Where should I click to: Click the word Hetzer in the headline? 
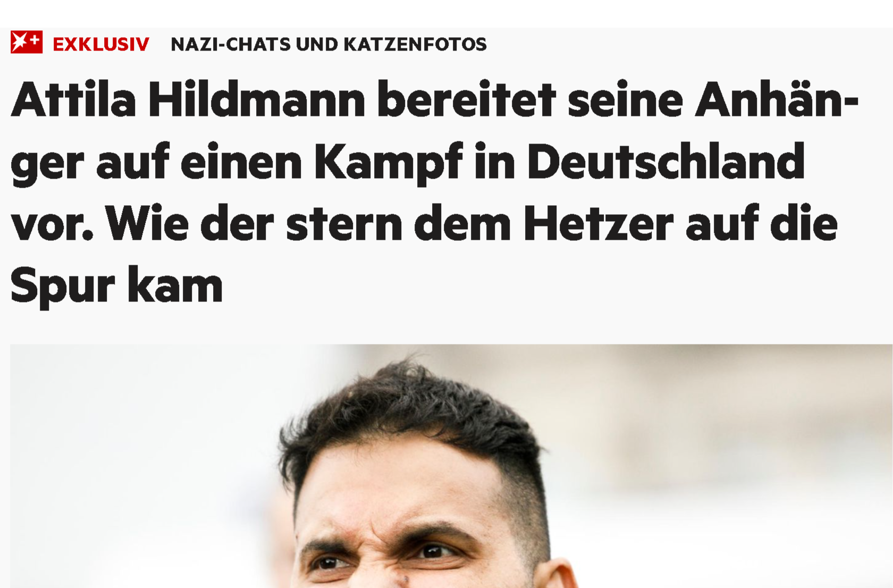(x=599, y=224)
